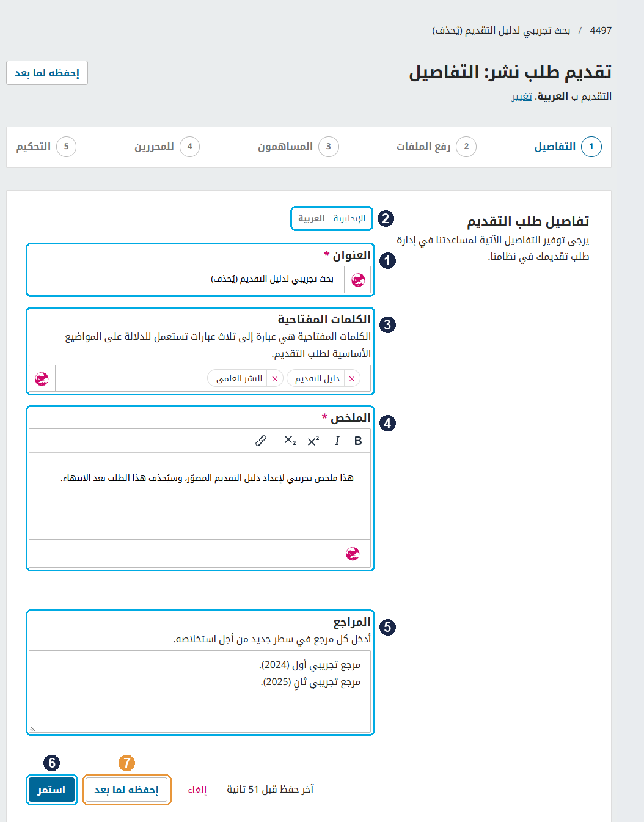Click breadcrumb title 'بحث تجريبي لدليل التقديم (يُحذف)'

click(x=501, y=31)
